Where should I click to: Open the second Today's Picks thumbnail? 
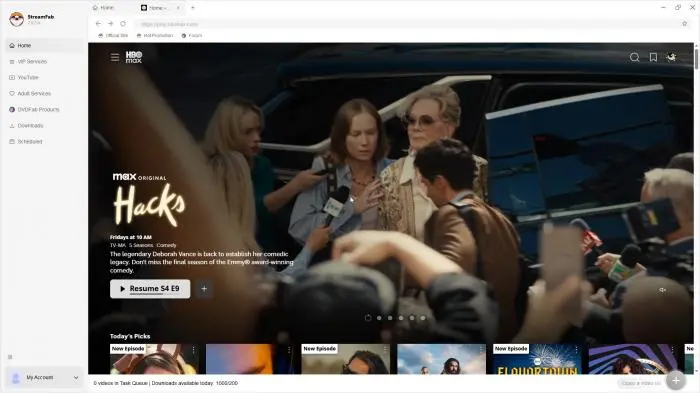point(250,359)
